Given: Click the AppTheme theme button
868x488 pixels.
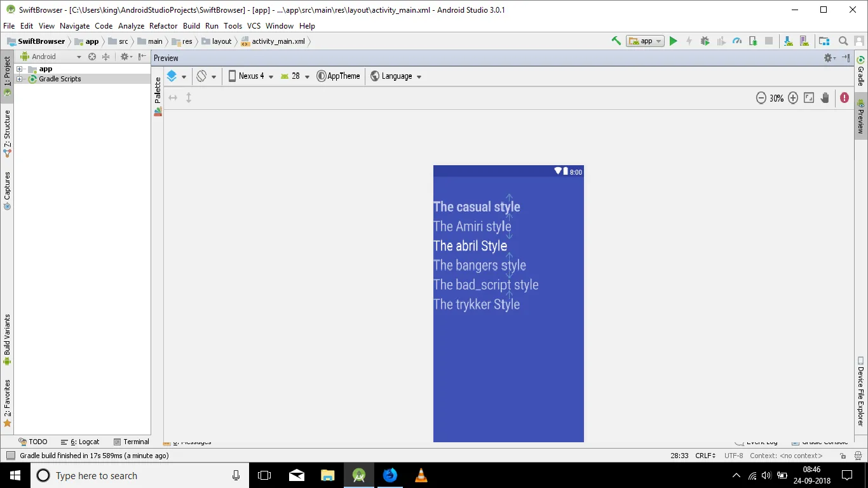Looking at the screenshot, I should 339,76.
